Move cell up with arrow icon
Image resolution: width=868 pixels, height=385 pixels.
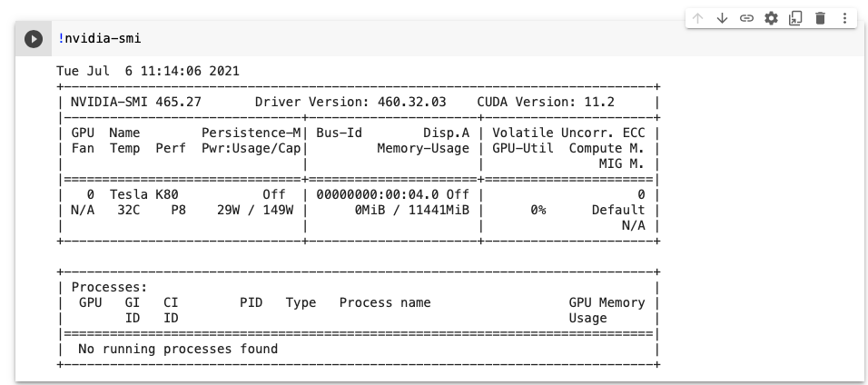click(x=697, y=18)
